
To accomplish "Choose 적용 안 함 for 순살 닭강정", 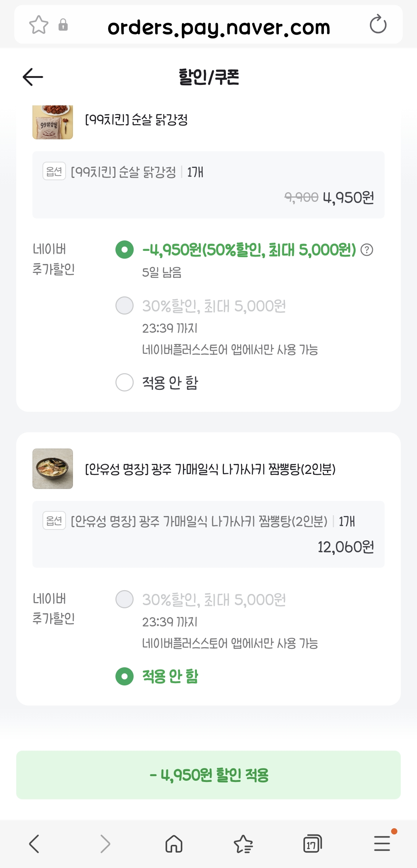I will point(125,382).
